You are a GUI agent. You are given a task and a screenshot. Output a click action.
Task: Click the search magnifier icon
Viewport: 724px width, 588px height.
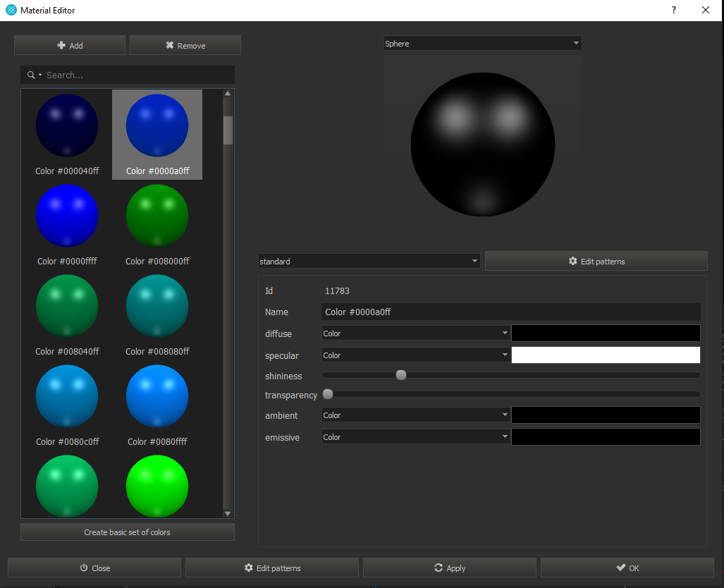[x=31, y=75]
